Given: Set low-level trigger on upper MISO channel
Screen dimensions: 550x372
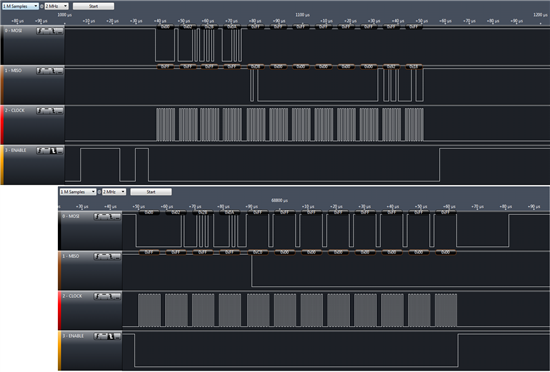Looking at the screenshot, I should [x=60, y=71].
